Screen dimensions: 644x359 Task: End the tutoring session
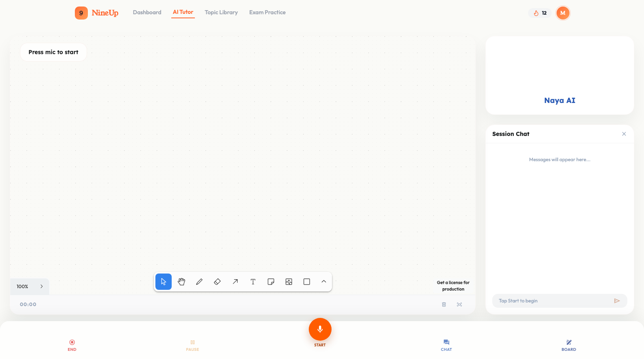coord(72,345)
